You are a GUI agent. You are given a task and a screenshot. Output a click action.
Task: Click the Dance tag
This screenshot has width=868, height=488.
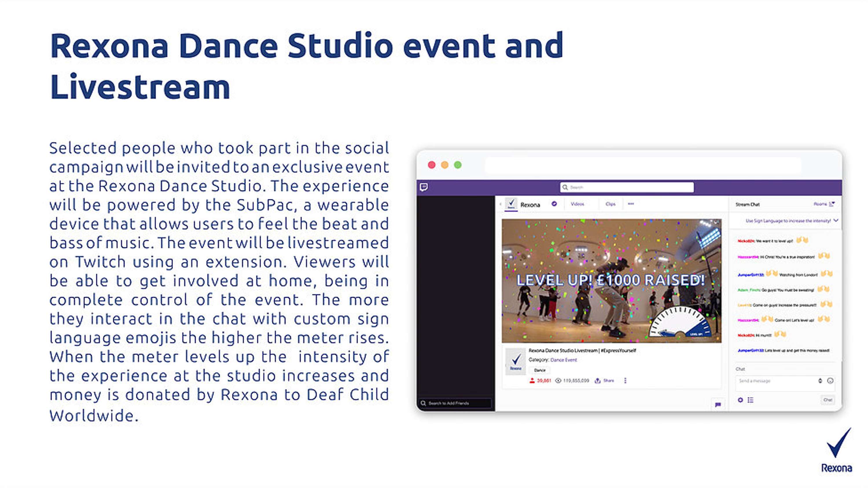coord(540,370)
